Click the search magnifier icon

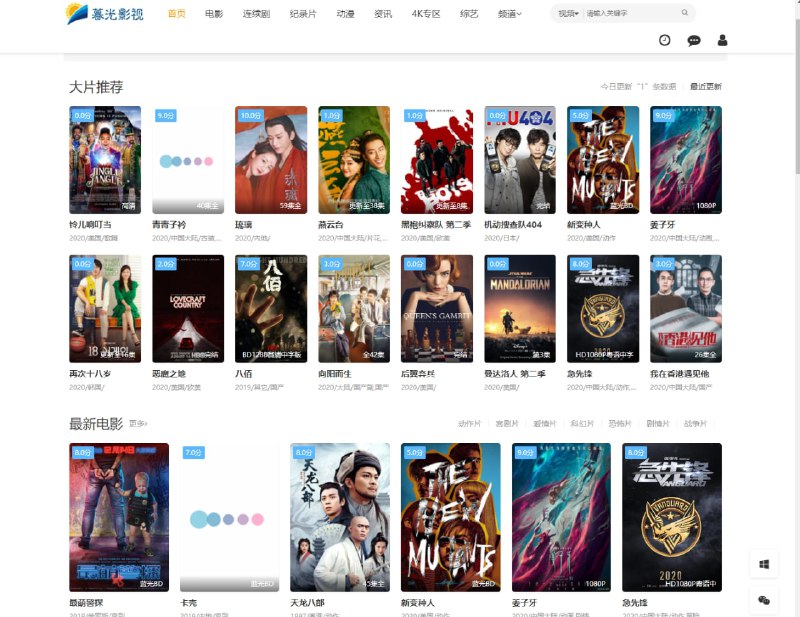click(x=685, y=13)
